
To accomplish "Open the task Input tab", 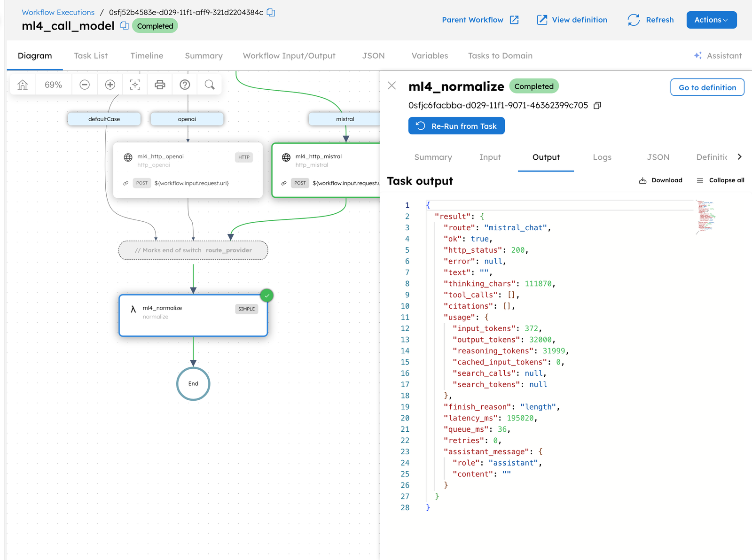I will 490,157.
